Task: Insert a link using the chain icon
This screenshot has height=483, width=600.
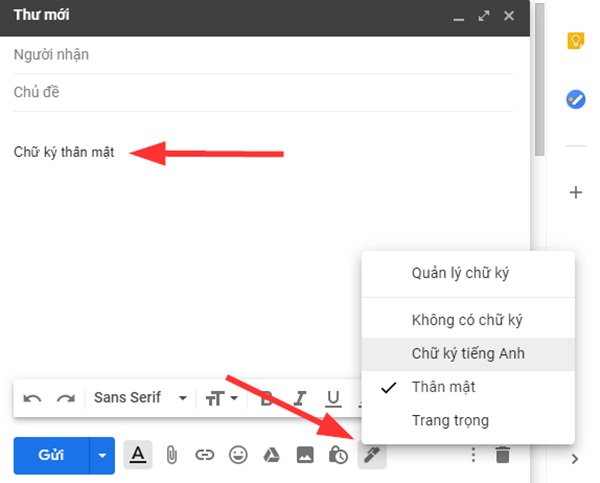Action: click(x=204, y=455)
